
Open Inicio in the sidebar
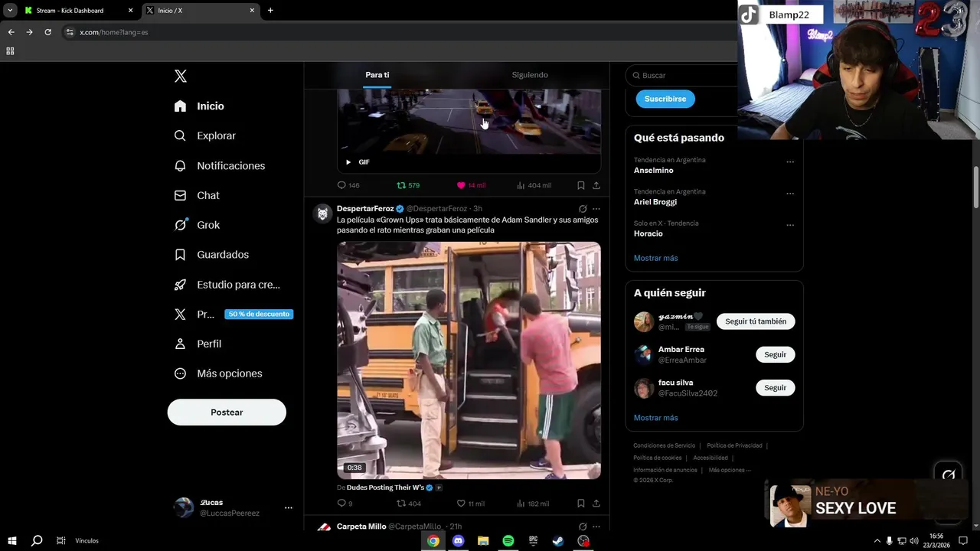[x=199, y=106]
